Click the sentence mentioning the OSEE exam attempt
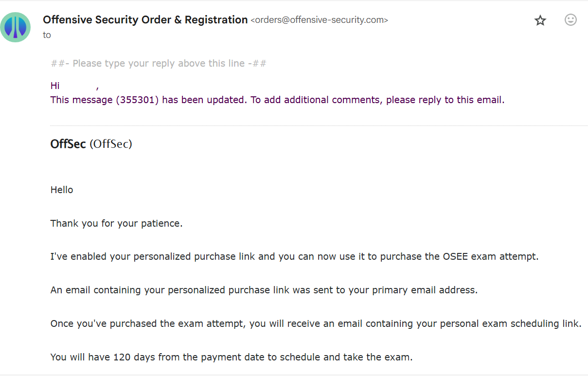Viewport: 588px width, 376px height. click(x=295, y=257)
